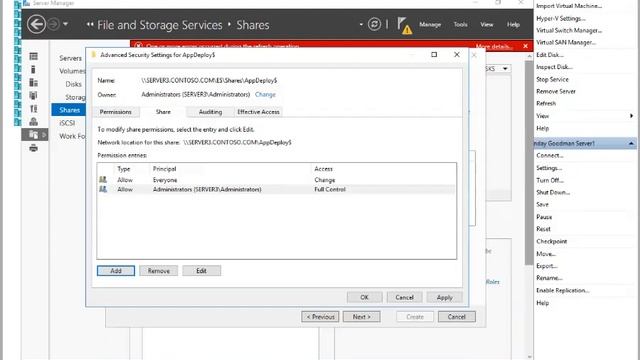Click Inspect Disk in actions pane
This screenshot has height=360, width=640.
point(554,67)
